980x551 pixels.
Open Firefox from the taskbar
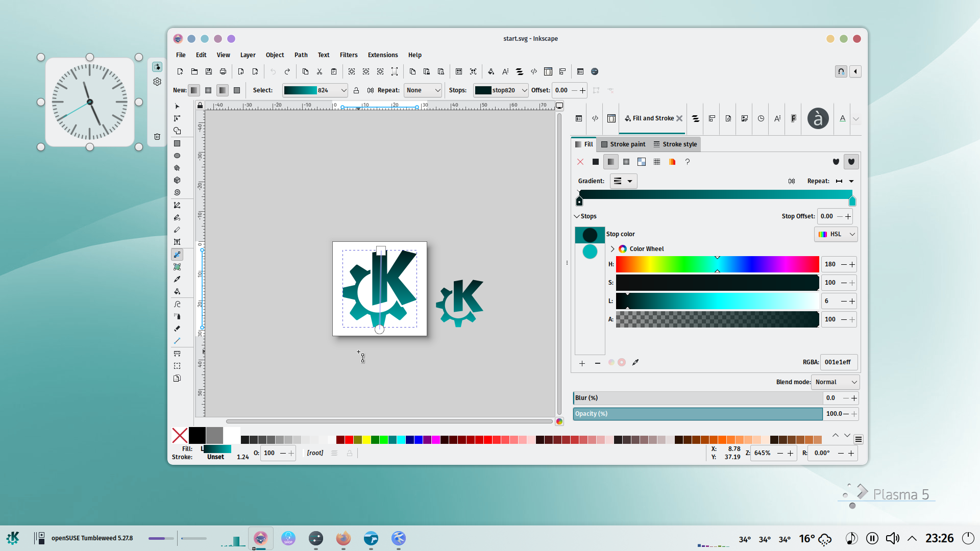tap(344, 538)
